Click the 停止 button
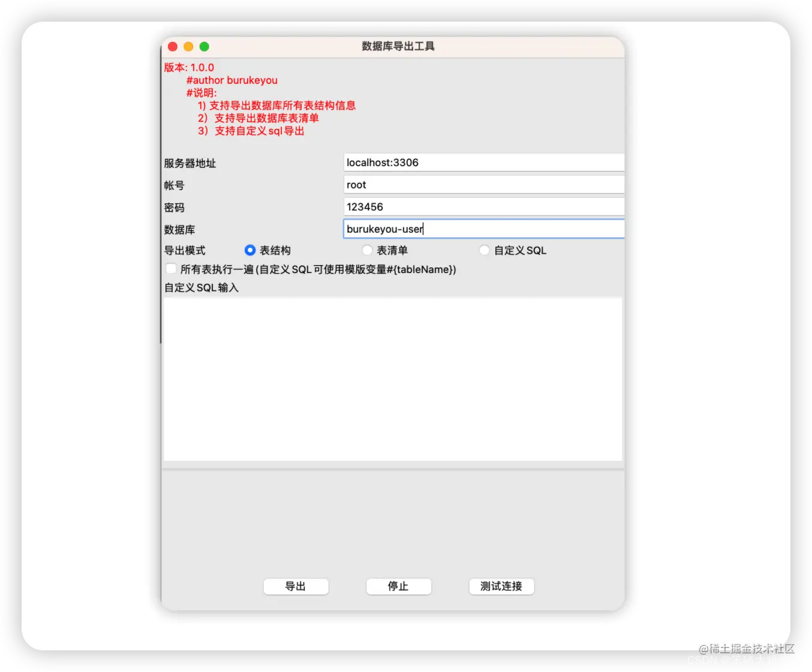This screenshot has height=672, width=812. (x=398, y=586)
